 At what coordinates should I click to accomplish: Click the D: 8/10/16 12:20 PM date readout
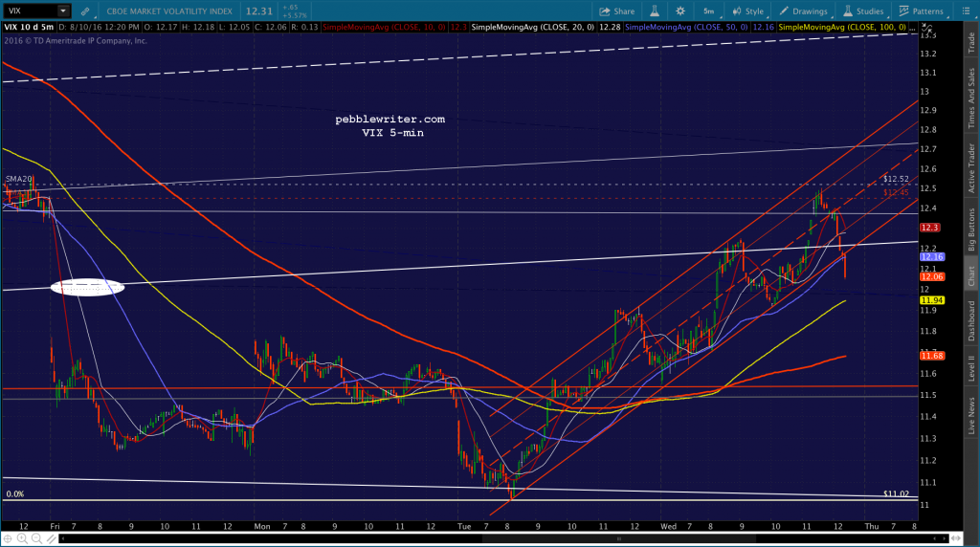click(x=100, y=28)
